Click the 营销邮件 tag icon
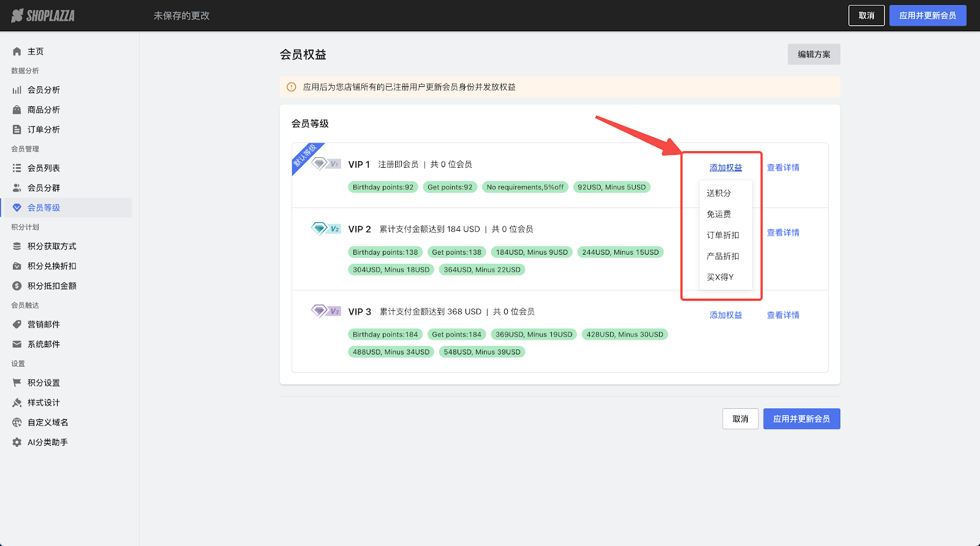The width and height of the screenshot is (980, 546). pyautogui.click(x=17, y=324)
